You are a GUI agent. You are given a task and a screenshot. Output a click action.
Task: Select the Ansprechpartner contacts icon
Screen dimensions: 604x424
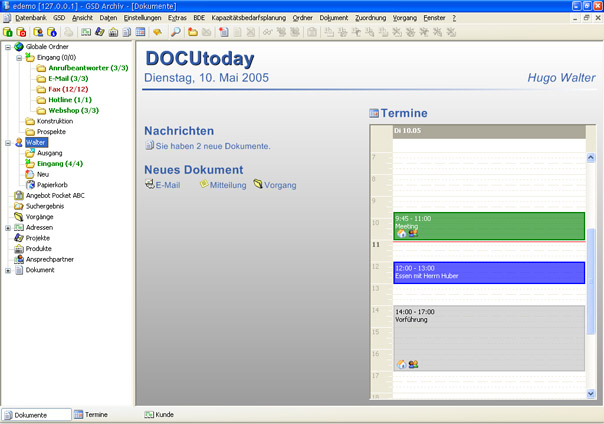19,259
